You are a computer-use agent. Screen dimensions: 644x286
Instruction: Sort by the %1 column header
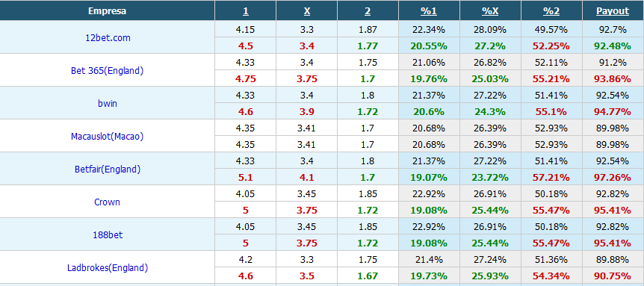(x=429, y=11)
